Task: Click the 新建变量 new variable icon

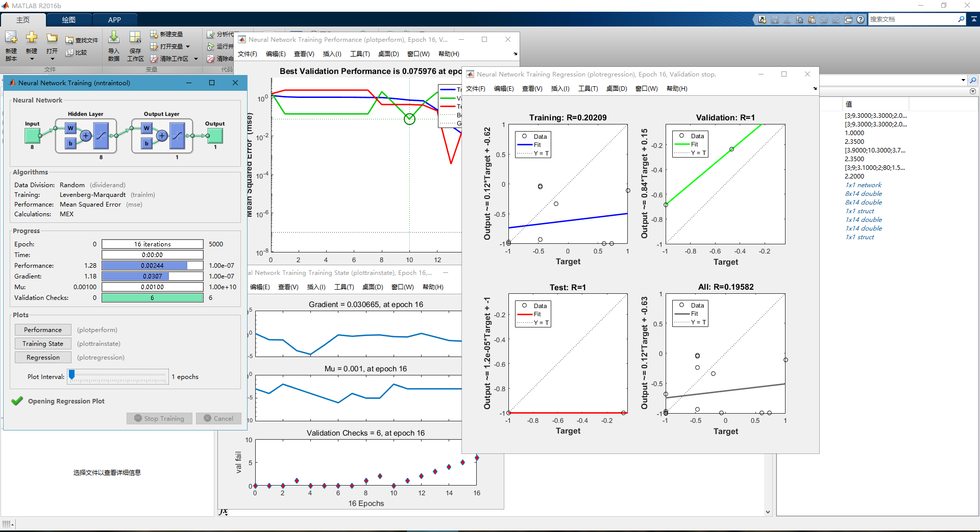Action: pos(154,34)
